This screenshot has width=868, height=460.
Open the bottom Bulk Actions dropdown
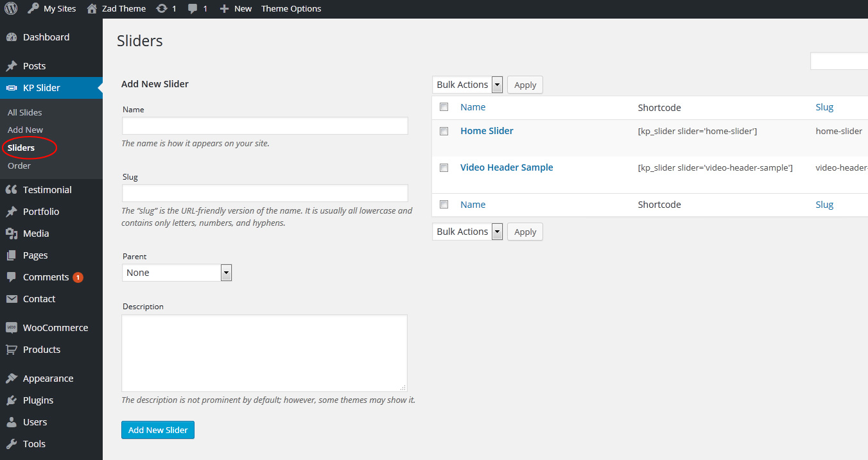click(467, 232)
